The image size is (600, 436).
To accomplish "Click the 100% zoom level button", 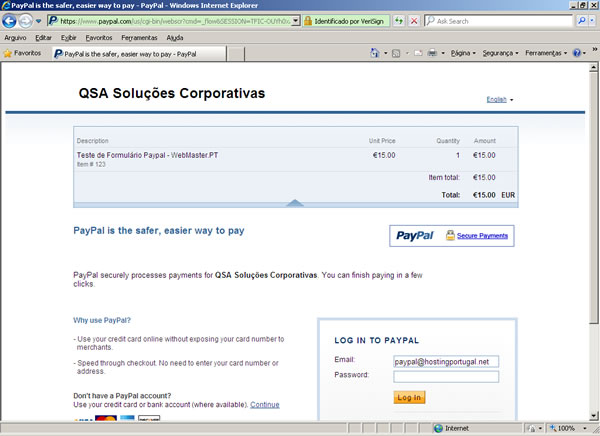I will [x=563, y=428].
